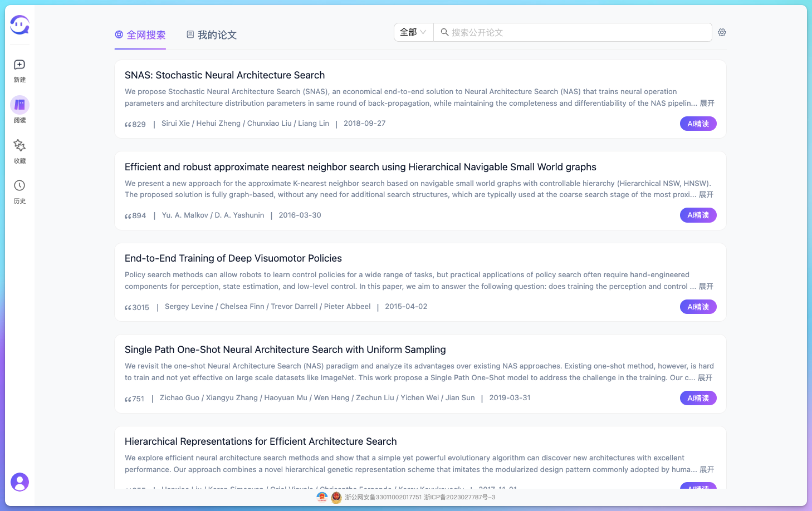Click the magnifier search icon
The width and height of the screenshot is (812, 511).
pos(444,32)
